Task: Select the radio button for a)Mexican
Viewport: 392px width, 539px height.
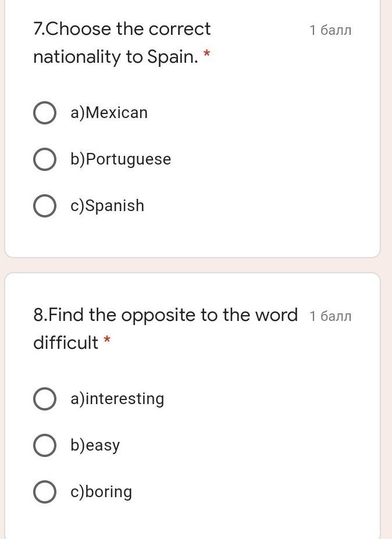Action: tap(45, 113)
